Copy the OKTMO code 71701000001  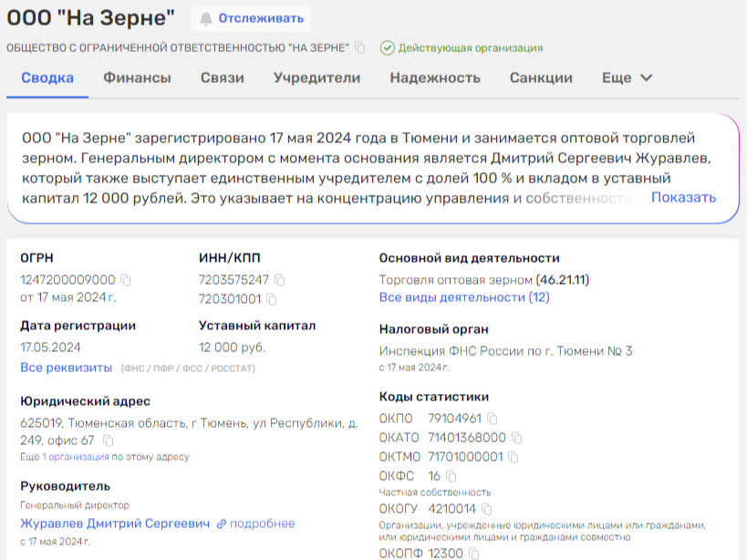(x=513, y=457)
